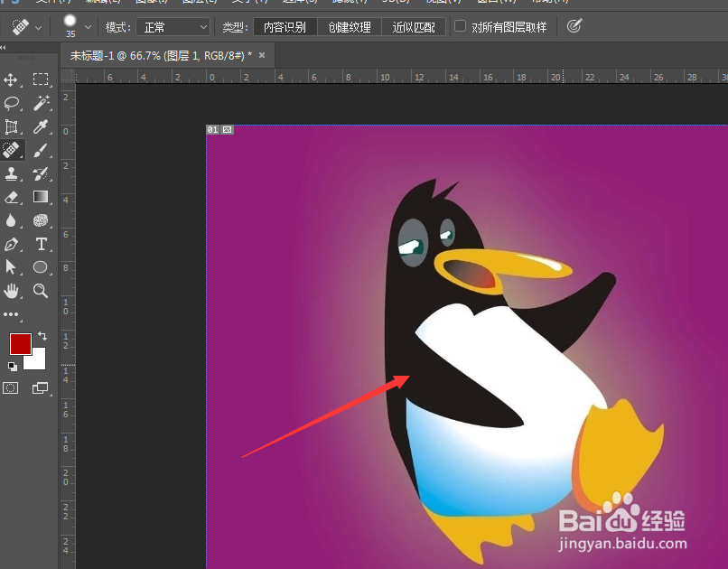The width and height of the screenshot is (728, 569).
Task: Select the Eraser tool
Action: coord(11,197)
